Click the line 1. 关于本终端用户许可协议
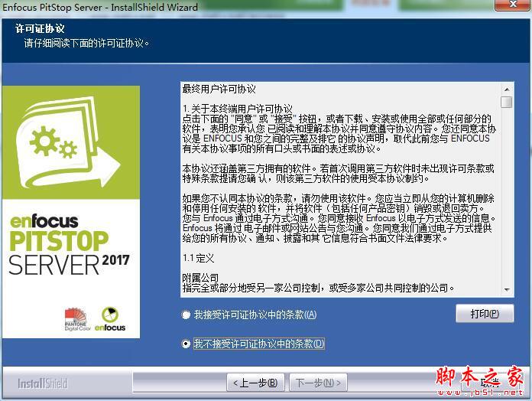Image resolution: width=532 pixels, height=401 pixels. coord(237,109)
